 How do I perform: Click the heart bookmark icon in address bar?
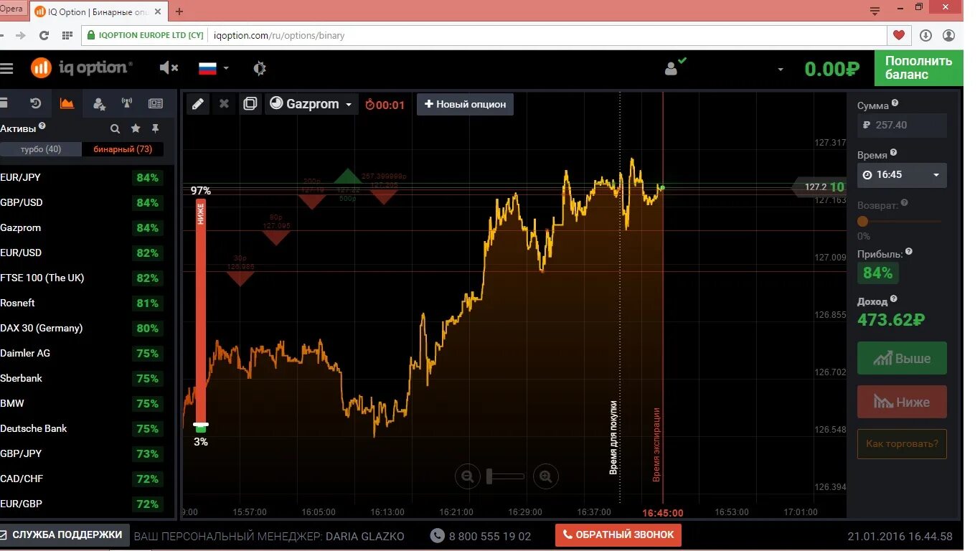(x=898, y=35)
